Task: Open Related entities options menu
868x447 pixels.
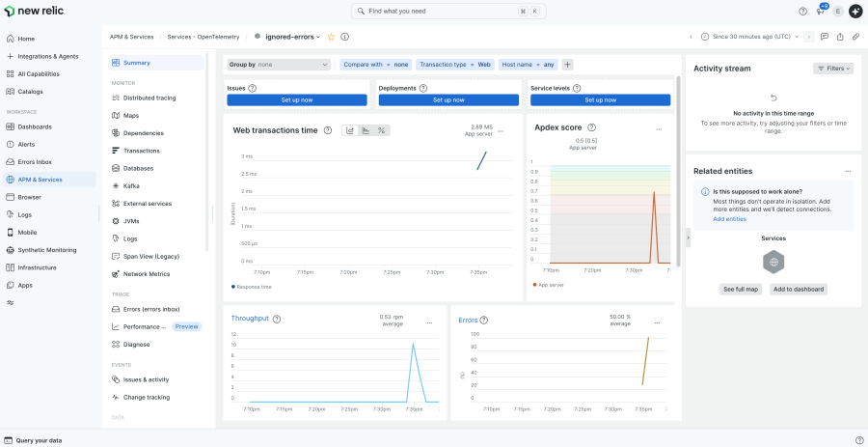Action: (848, 172)
